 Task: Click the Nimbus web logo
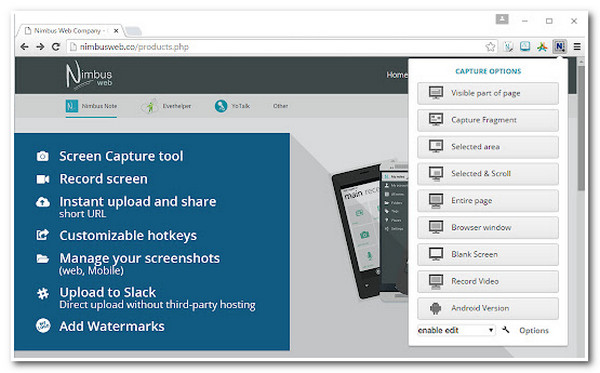(89, 75)
